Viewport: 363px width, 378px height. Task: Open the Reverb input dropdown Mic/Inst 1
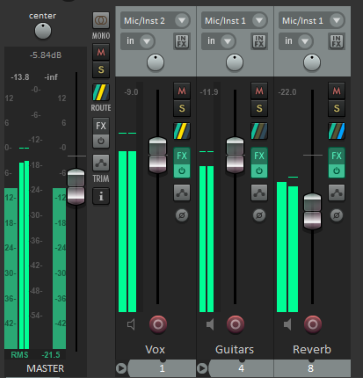(312, 21)
